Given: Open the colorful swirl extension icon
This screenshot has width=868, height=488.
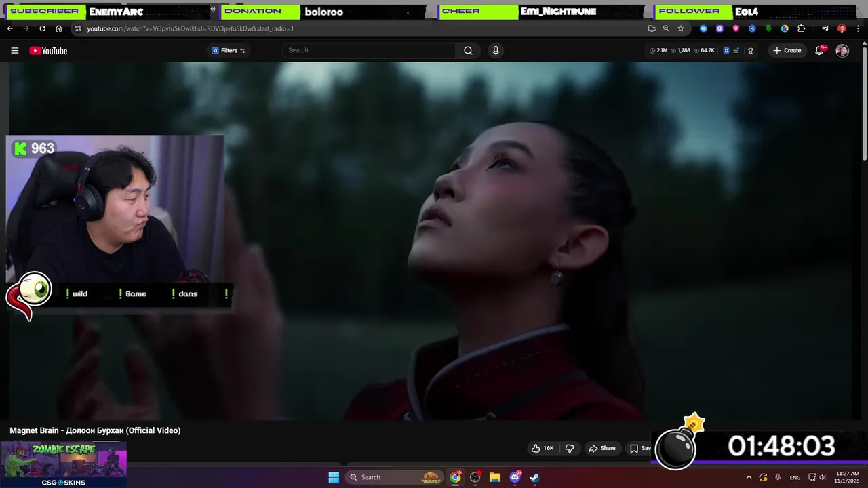Looking at the screenshot, I should [x=785, y=28].
